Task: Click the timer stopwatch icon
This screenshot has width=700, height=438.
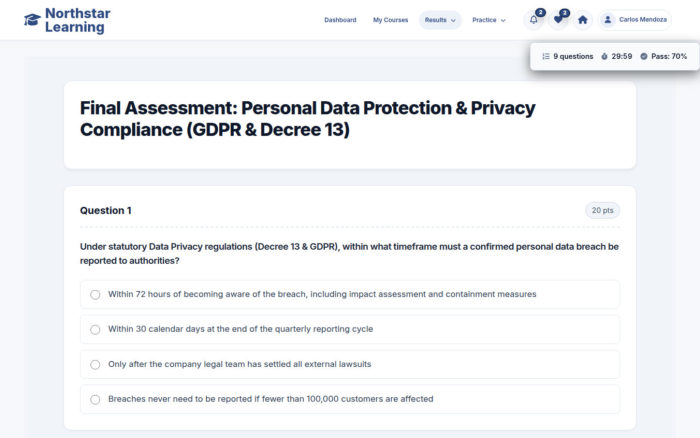Action: [604, 56]
